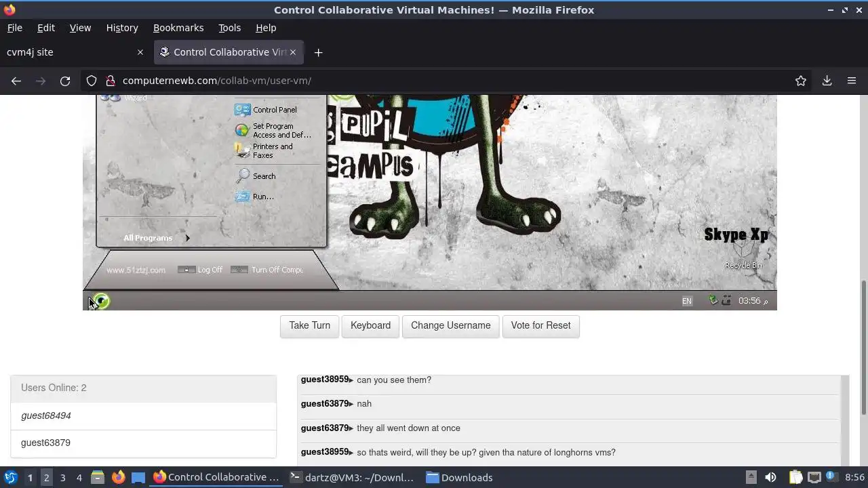Bookmark this page with the star icon

pyautogui.click(x=801, y=81)
